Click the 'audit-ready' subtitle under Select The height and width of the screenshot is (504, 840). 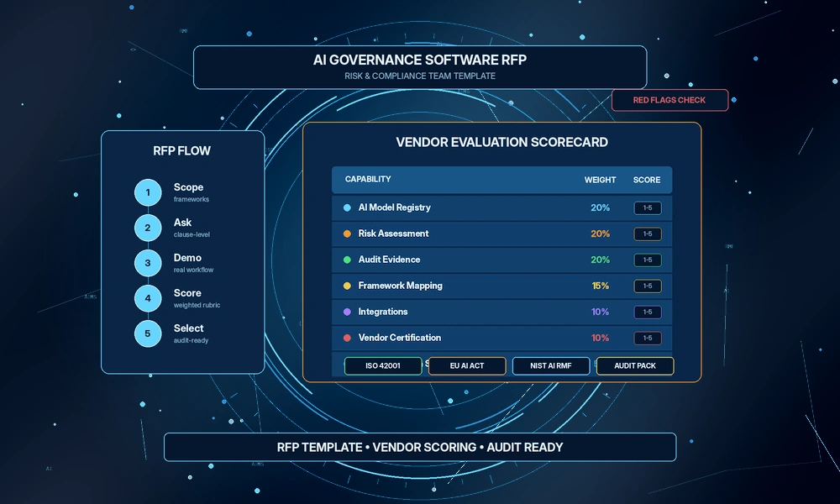pos(191,341)
